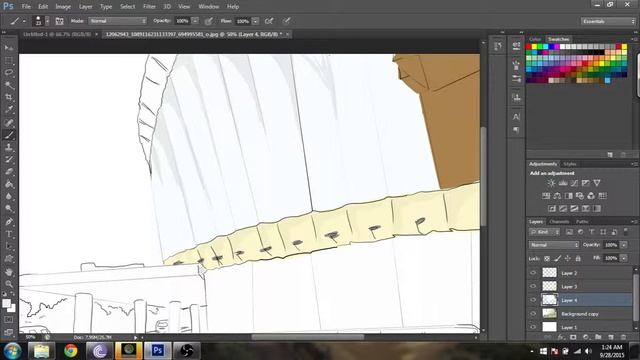Select the Brush tool in the toolbox

pos(9,135)
